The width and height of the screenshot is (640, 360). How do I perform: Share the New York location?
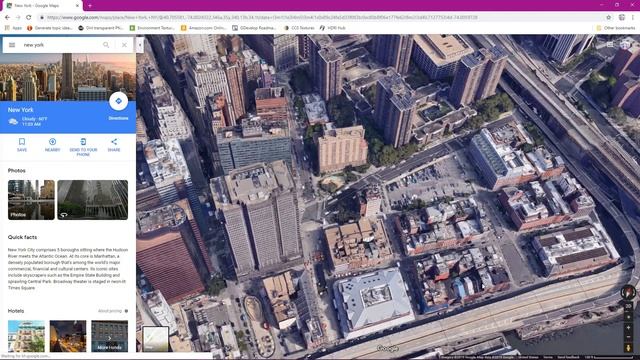tap(114, 145)
